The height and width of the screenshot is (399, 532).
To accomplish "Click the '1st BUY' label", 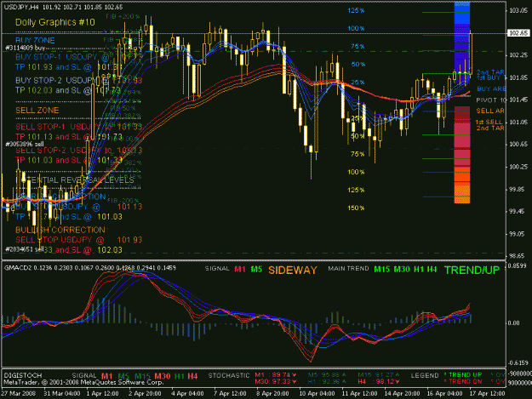I will click(x=490, y=78).
